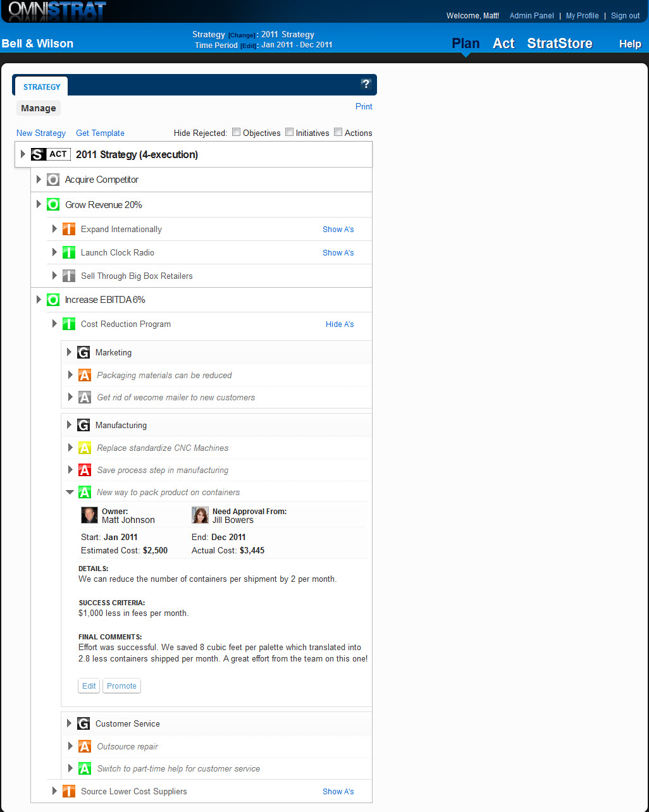
Task: Click Show A's for Source Lower Cost Suppliers
Action: tap(338, 791)
